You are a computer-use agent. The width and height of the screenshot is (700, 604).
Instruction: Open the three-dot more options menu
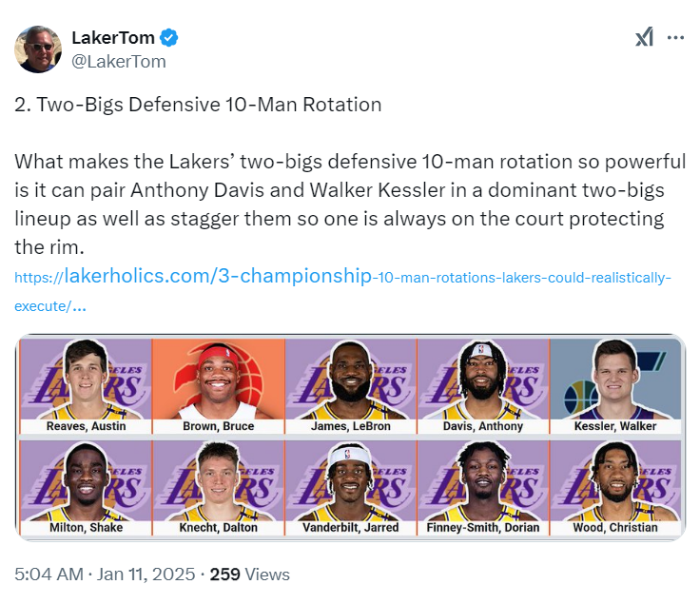675,38
